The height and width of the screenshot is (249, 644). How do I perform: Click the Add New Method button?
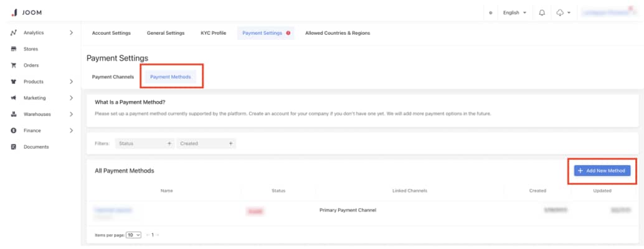602,171
